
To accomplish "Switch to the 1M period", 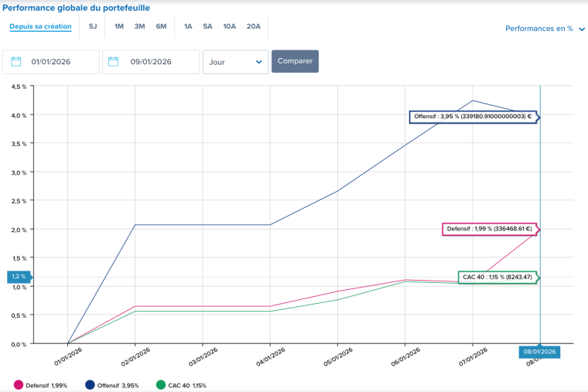I will point(119,26).
